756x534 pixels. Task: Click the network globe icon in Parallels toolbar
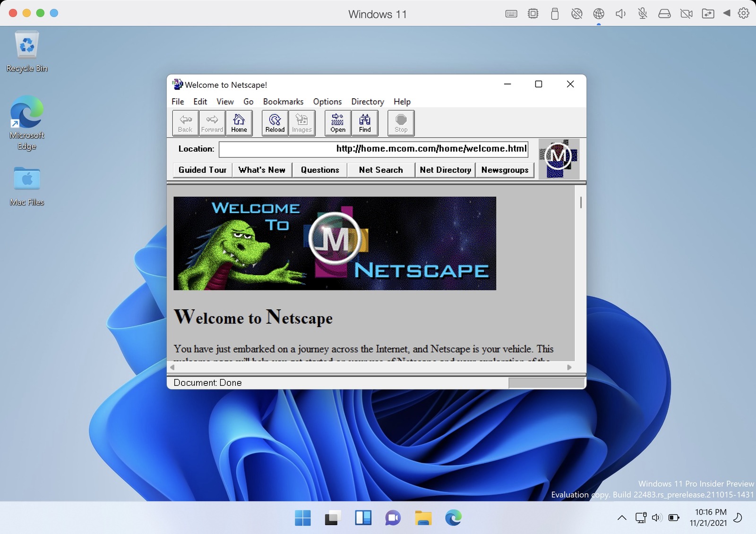tap(599, 14)
